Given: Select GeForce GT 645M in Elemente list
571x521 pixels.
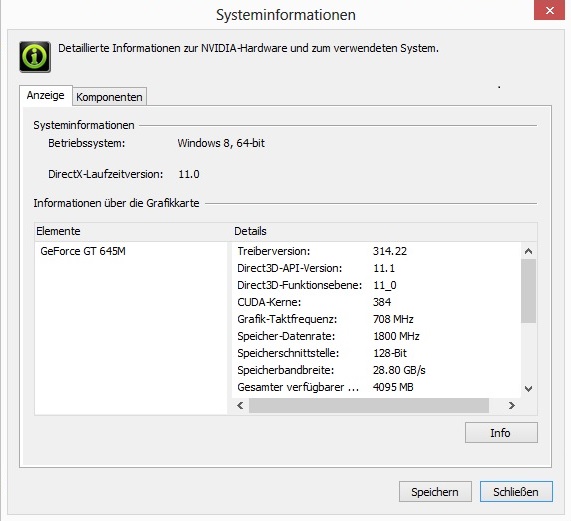Looking at the screenshot, I should pyautogui.click(x=83, y=251).
